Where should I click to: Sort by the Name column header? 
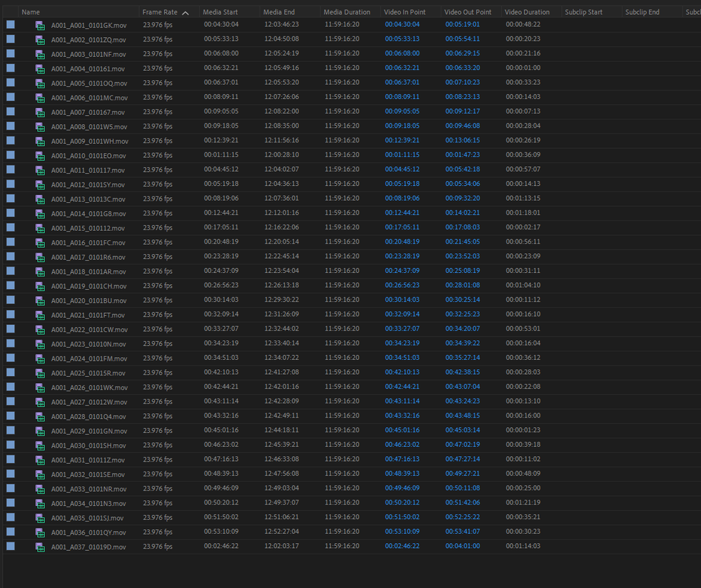point(31,12)
